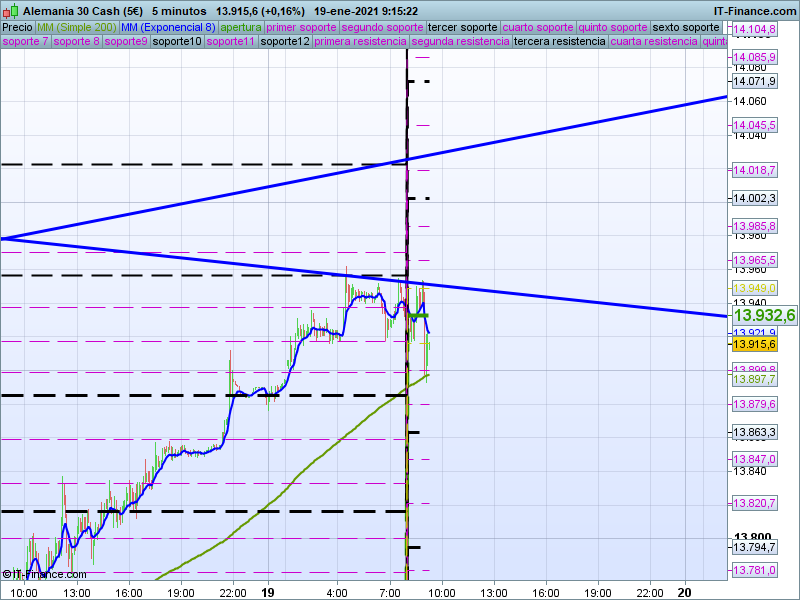Select the sexto soporte indicator label
800x600 pixels.
point(685,27)
